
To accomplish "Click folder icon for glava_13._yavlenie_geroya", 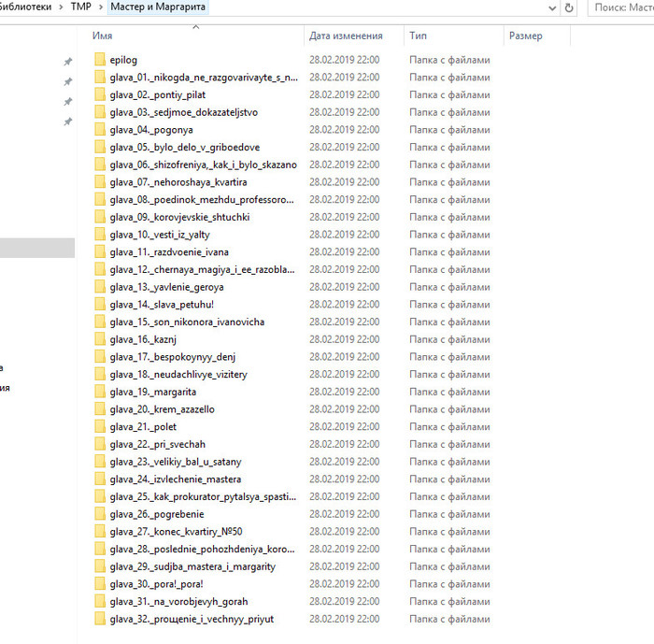I will point(100,287).
